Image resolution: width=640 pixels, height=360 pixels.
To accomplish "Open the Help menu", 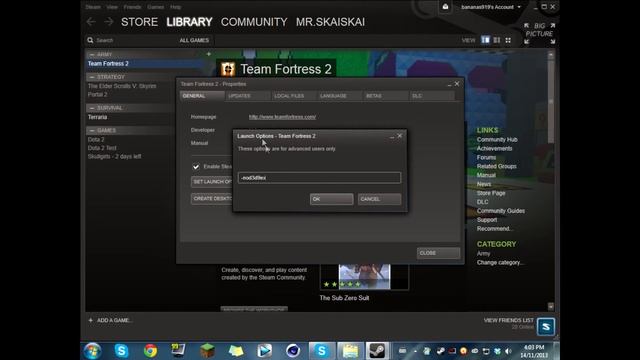I will coord(176,7).
